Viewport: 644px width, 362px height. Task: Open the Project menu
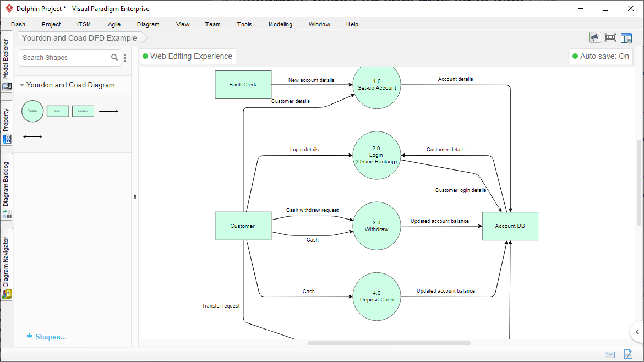tap(51, 24)
